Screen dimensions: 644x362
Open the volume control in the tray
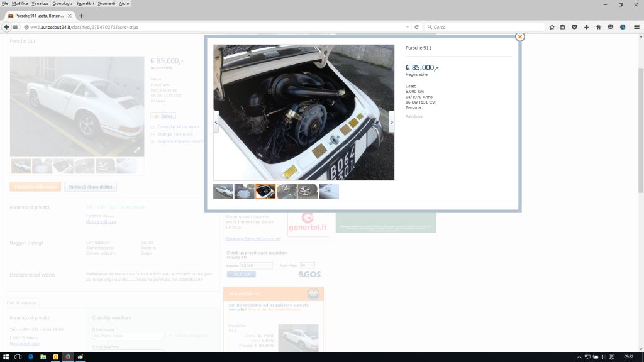pyautogui.click(x=603, y=357)
